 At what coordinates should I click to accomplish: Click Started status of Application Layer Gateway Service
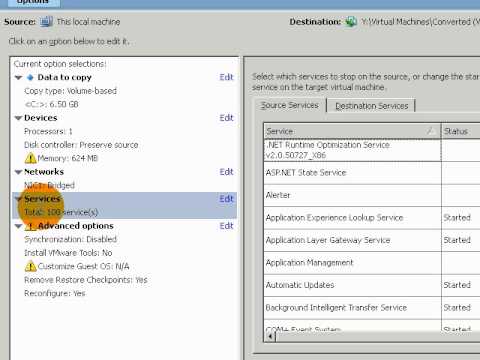[457, 240]
